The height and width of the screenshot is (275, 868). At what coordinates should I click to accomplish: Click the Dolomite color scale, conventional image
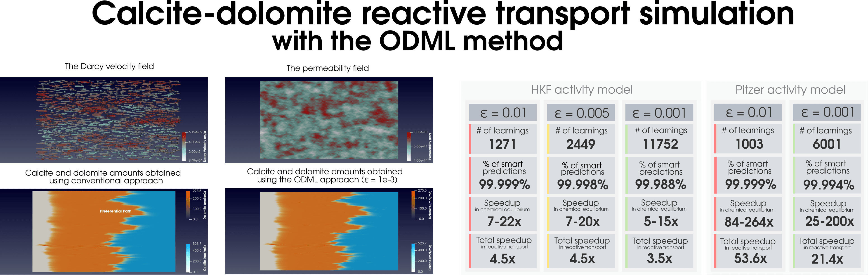(x=188, y=205)
